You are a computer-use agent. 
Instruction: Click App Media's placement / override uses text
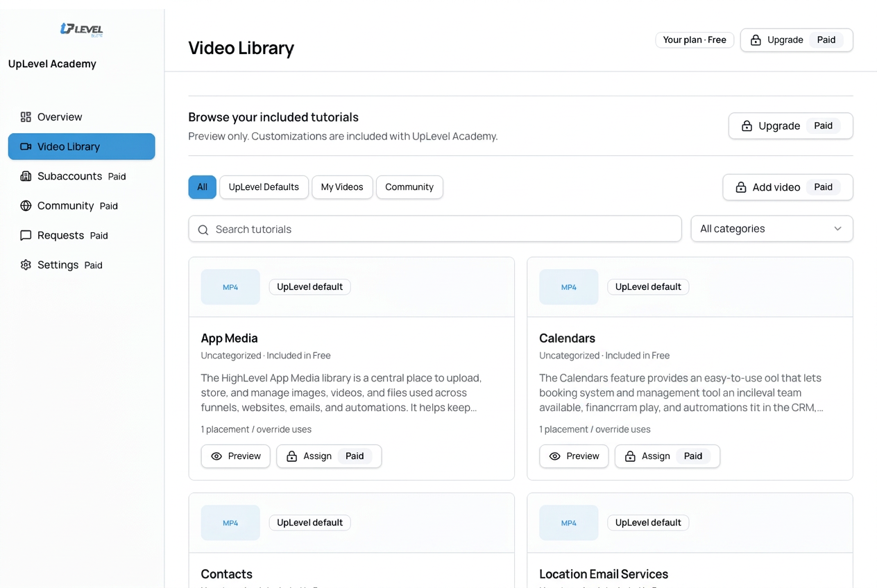(256, 429)
